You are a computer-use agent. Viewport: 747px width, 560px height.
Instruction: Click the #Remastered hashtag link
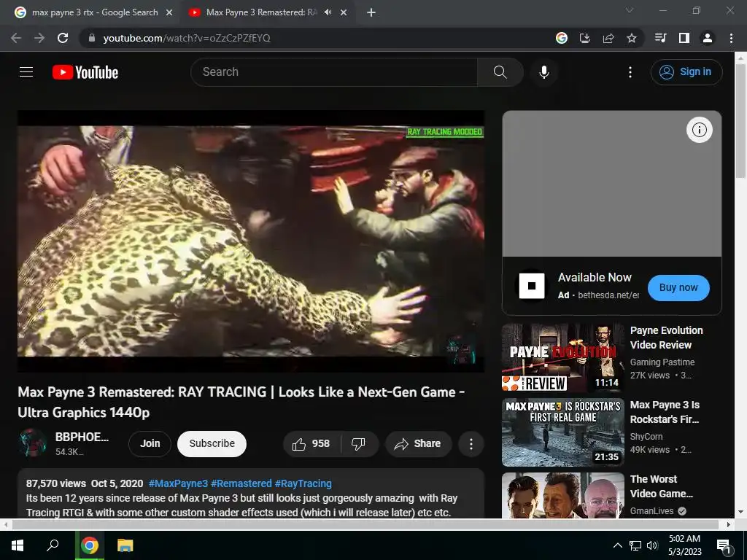(x=241, y=483)
